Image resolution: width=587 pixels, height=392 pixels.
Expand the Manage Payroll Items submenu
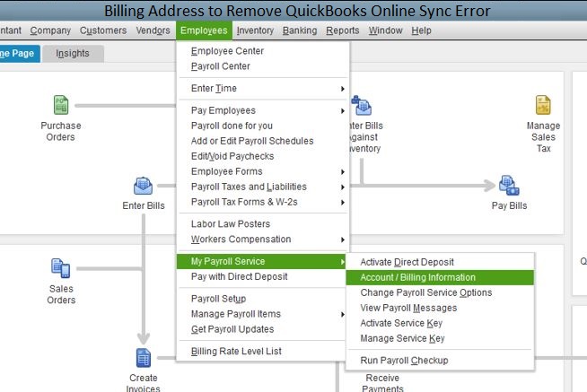261,314
